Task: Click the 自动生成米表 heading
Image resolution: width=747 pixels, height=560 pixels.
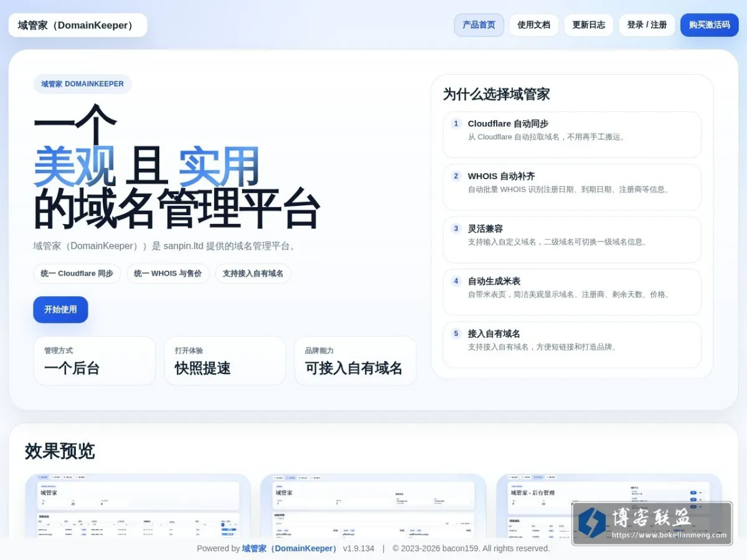Action: pyautogui.click(x=494, y=281)
